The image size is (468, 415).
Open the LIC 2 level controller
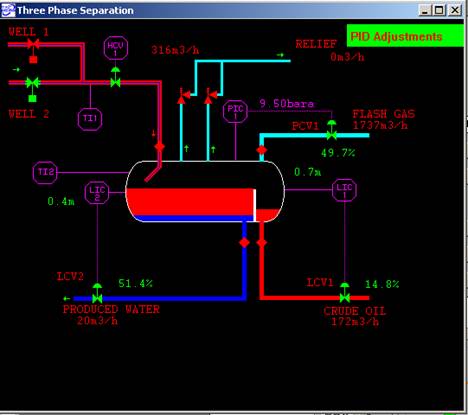(x=97, y=193)
